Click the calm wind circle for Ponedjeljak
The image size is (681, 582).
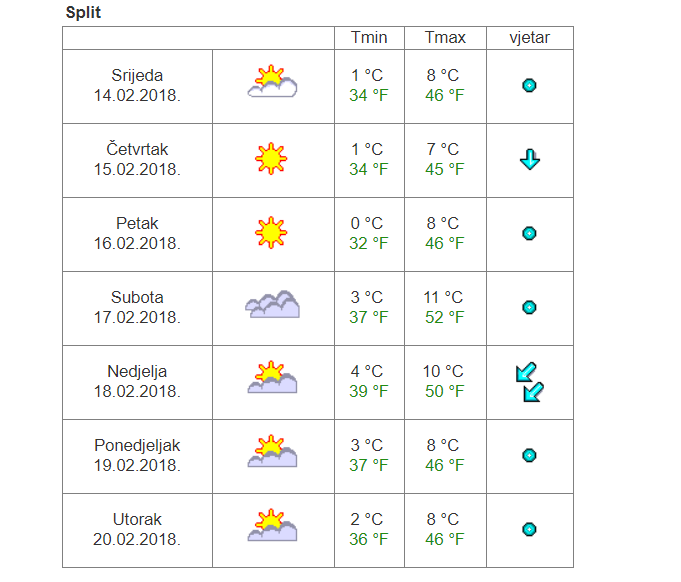pyautogui.click(x=529, y=456)
